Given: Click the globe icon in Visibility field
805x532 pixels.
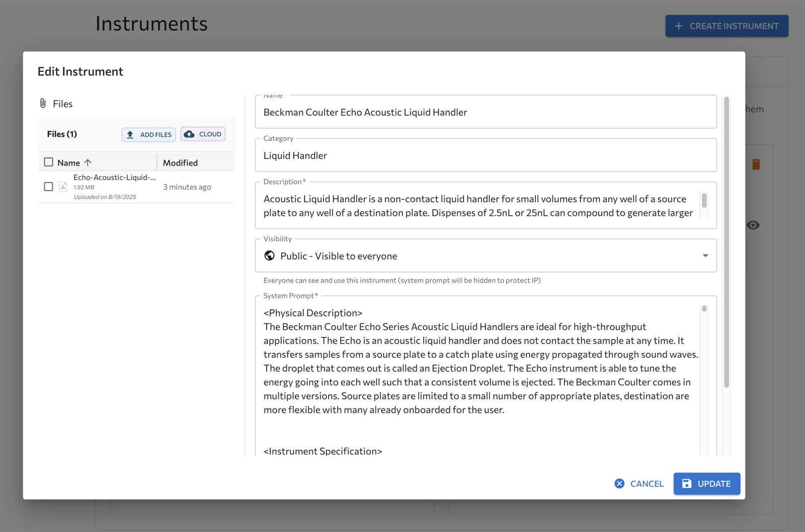Looking at the screenshot, I should coord(270,255).
